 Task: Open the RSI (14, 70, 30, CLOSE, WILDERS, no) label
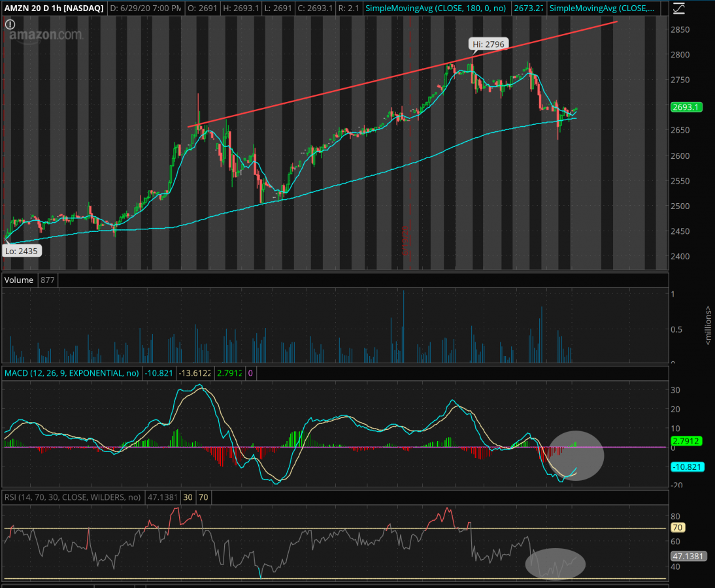click(73, 497)
